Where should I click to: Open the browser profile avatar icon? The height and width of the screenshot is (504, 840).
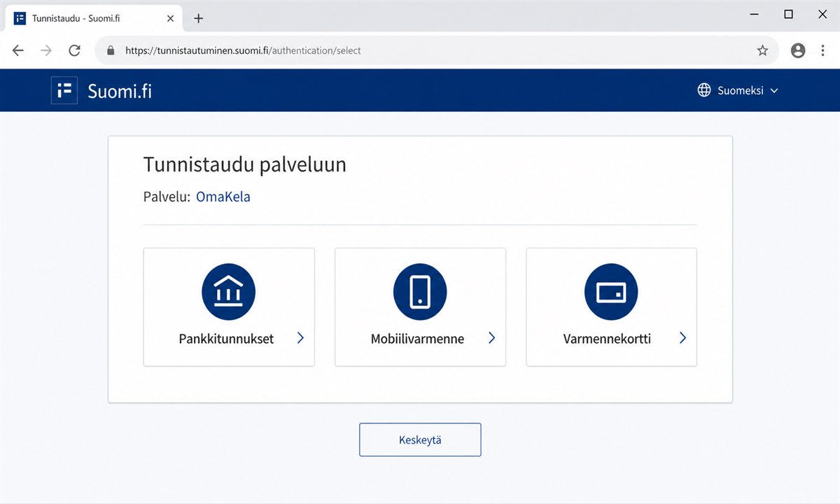pyautogui.click(x=798, y=50)
